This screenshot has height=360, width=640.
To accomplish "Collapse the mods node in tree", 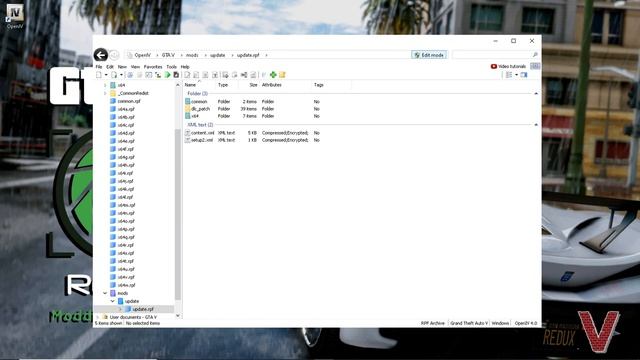I will pyautogui.click(x=105, y=293).
